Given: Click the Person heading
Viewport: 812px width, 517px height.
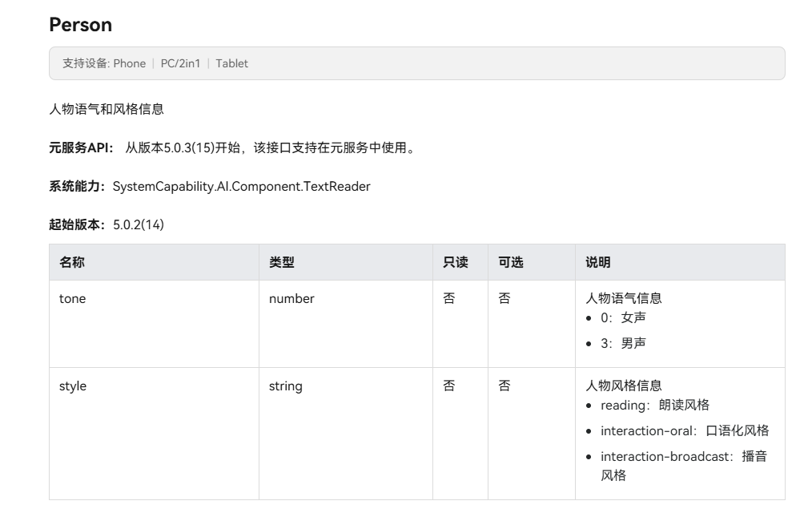Looking at the screenshot, I should point(81,25).
